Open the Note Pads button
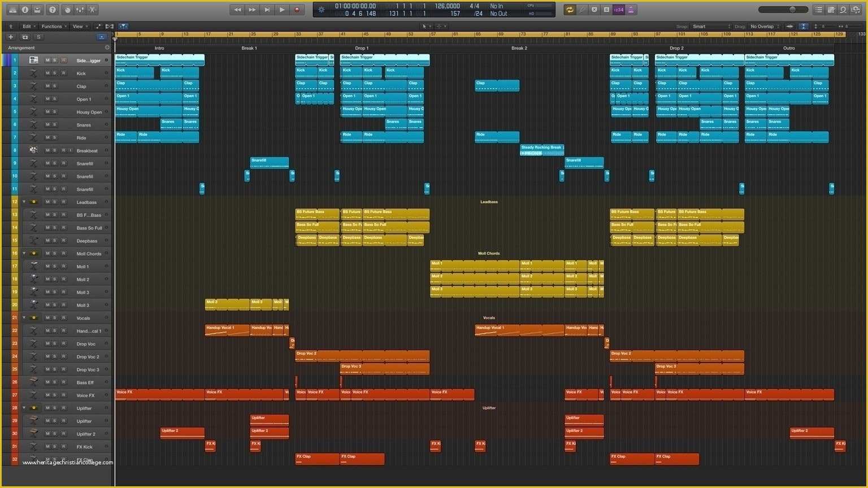The height and width of the screenshot is (488, 868). [831, 10]
